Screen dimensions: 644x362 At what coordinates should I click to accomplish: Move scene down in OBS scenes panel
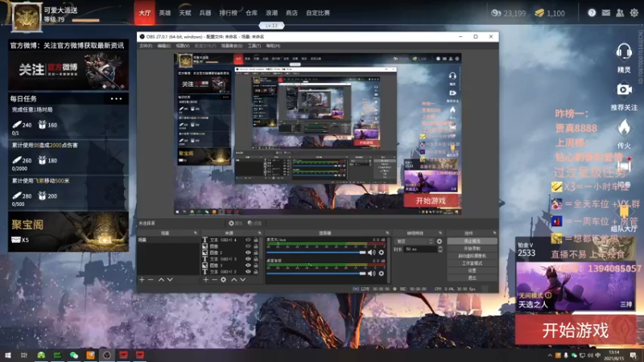click(170, 279)
